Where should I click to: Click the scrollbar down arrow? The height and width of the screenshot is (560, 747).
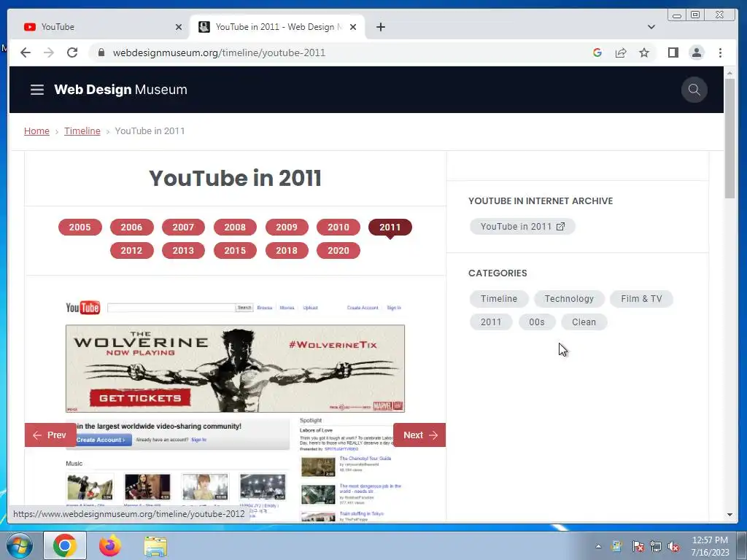point(729,515)
